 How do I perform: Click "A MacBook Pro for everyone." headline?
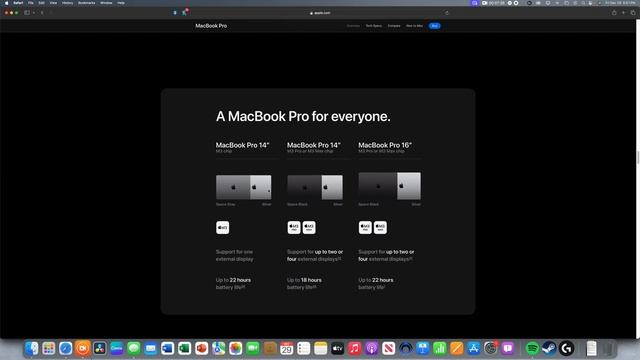click(x=303, y=117)
